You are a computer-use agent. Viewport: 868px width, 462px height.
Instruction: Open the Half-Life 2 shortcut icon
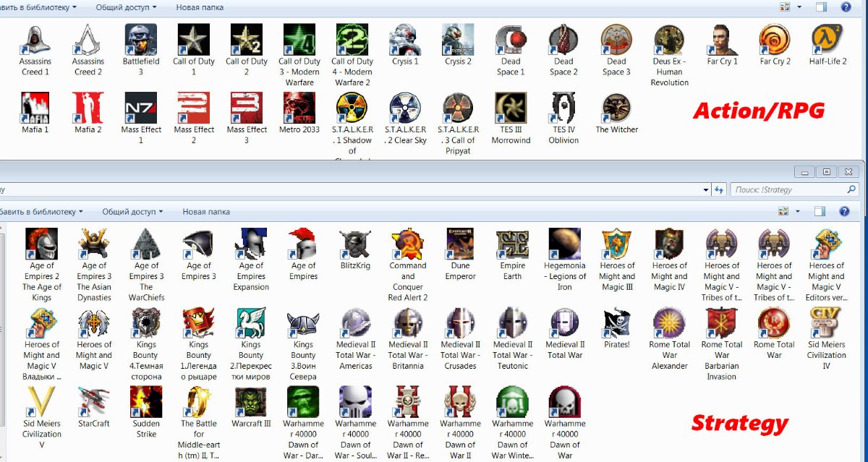[827, 40]
